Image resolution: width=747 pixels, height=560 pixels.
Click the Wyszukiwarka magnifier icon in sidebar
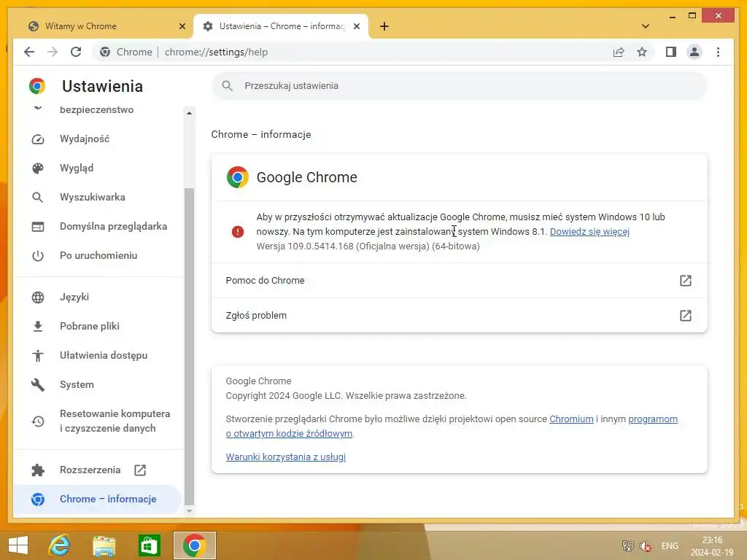[x=38, y=197]
